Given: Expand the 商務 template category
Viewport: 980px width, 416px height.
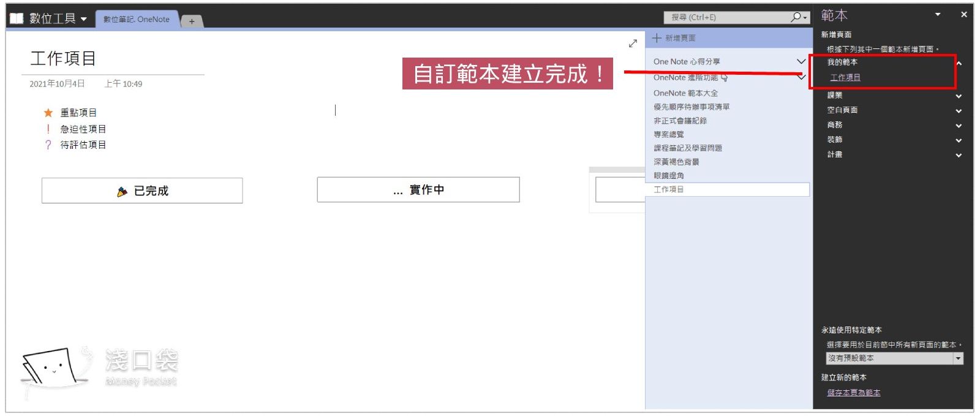Looking at the screenshot, I should tap(959, 126).
